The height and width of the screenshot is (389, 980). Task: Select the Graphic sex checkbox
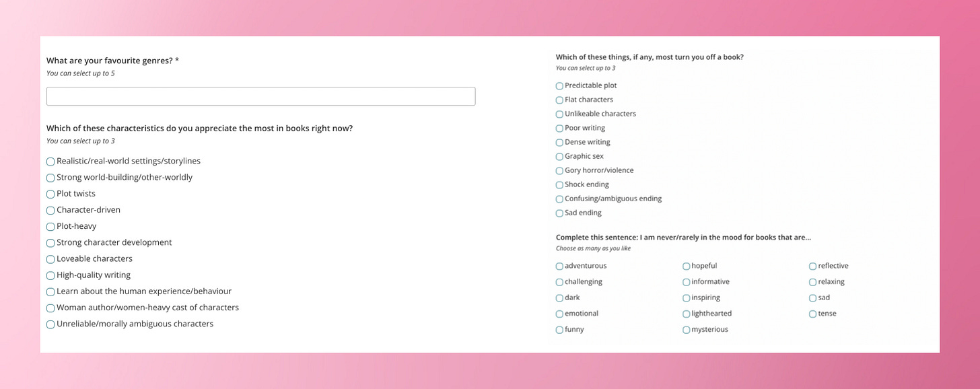click(559, 157)
